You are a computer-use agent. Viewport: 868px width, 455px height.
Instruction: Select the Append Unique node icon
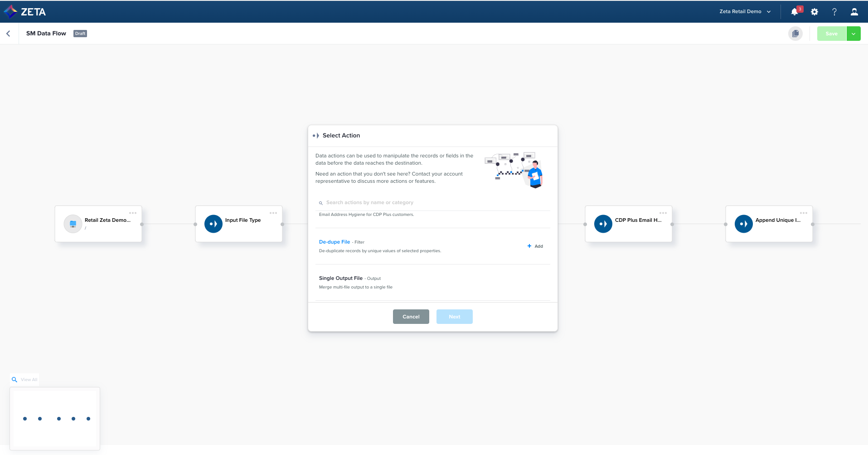tap(744, 224)
